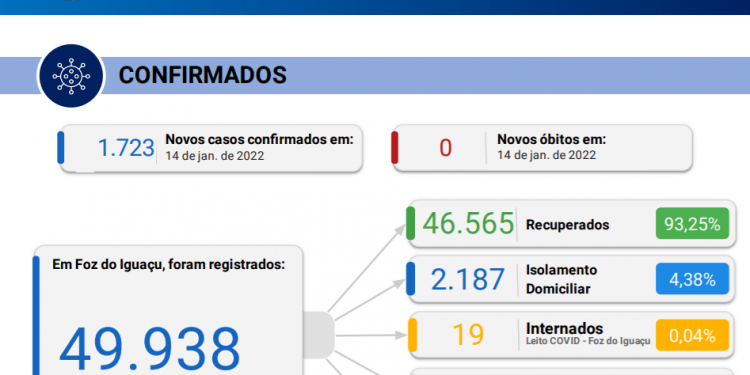
Task: Click the Internados label
Action: tap(564, 329)
